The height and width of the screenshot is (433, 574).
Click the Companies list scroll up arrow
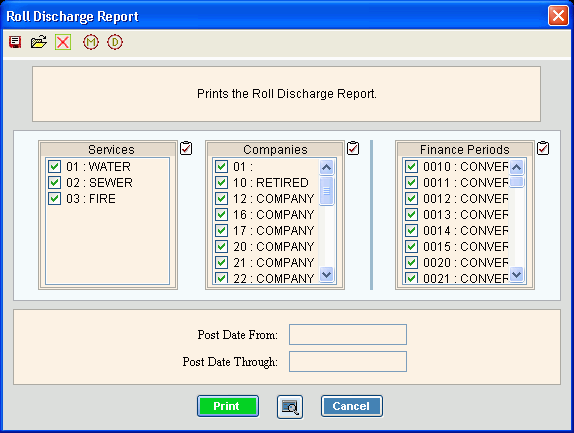326,168
